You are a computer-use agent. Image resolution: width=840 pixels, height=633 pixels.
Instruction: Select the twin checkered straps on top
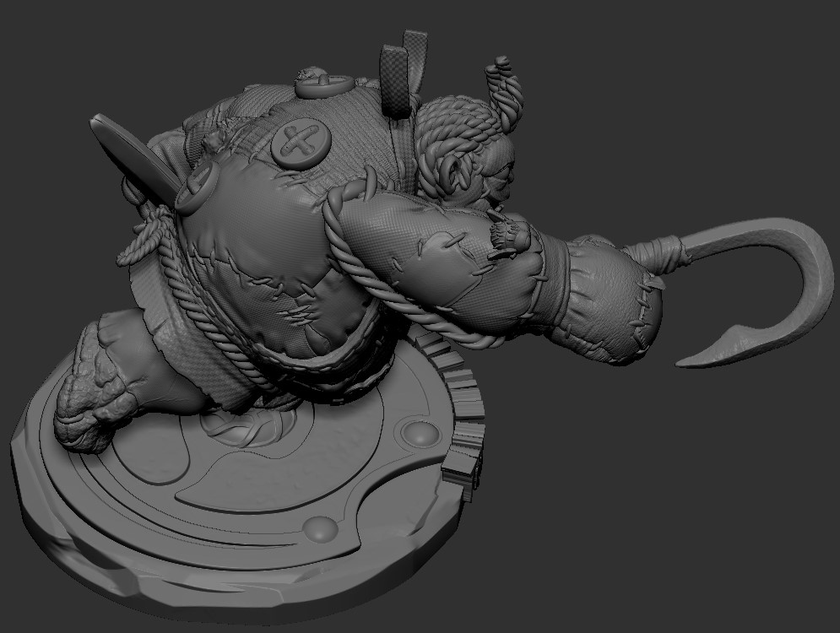click(403, 74)
